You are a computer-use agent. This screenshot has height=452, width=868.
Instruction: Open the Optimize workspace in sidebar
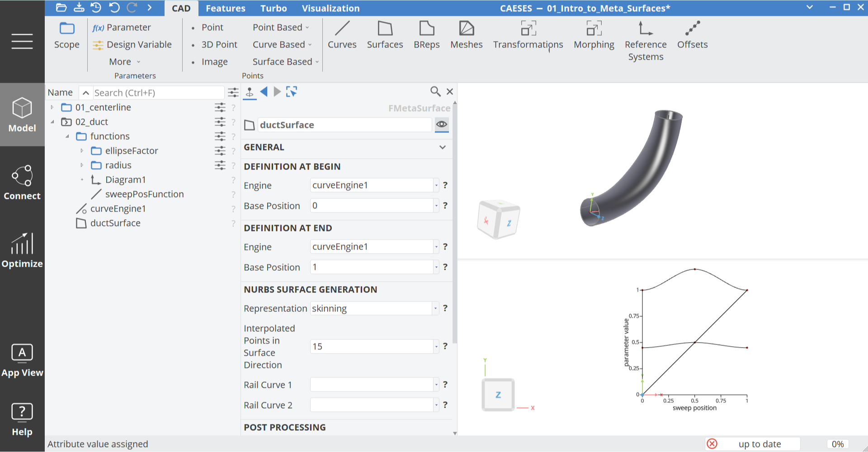tap(22, 250)
